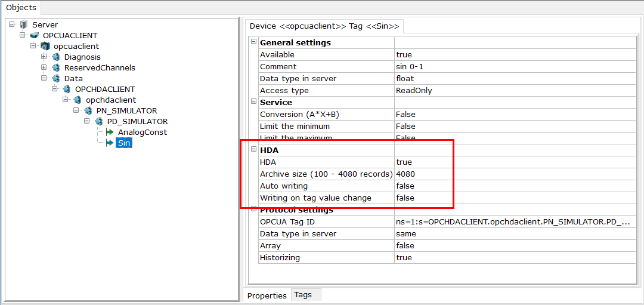Click the Sin tag arrow icon
This screenshot has width=644, height=305.
[109, 143]
